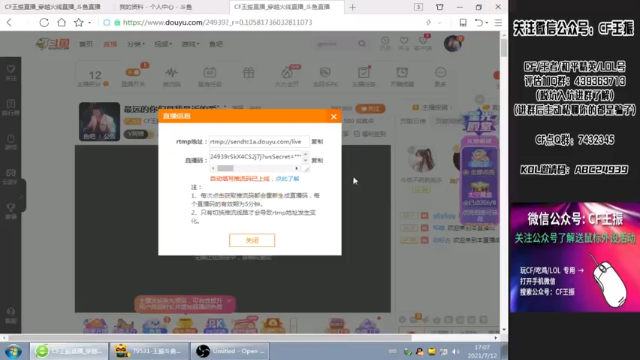640x360 pixels.
Task: Open the streamer task checklist icon
Action: (363, 76)
